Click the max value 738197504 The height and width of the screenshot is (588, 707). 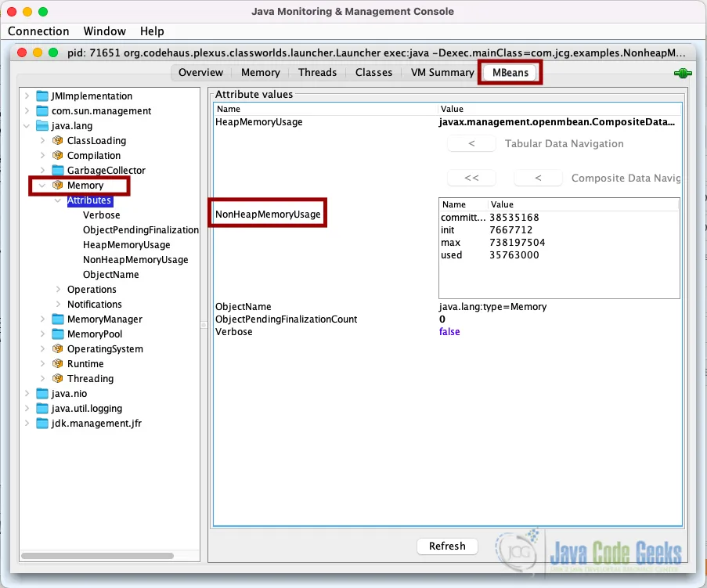click(518, 243)
